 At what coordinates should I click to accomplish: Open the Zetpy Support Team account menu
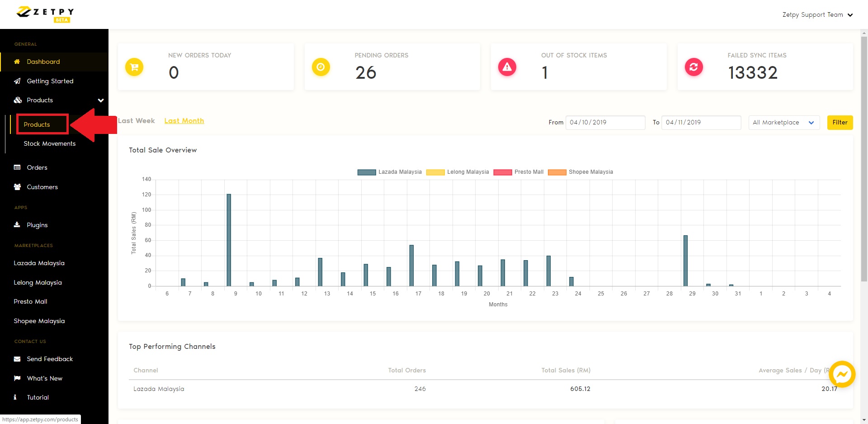pos(817,15)
